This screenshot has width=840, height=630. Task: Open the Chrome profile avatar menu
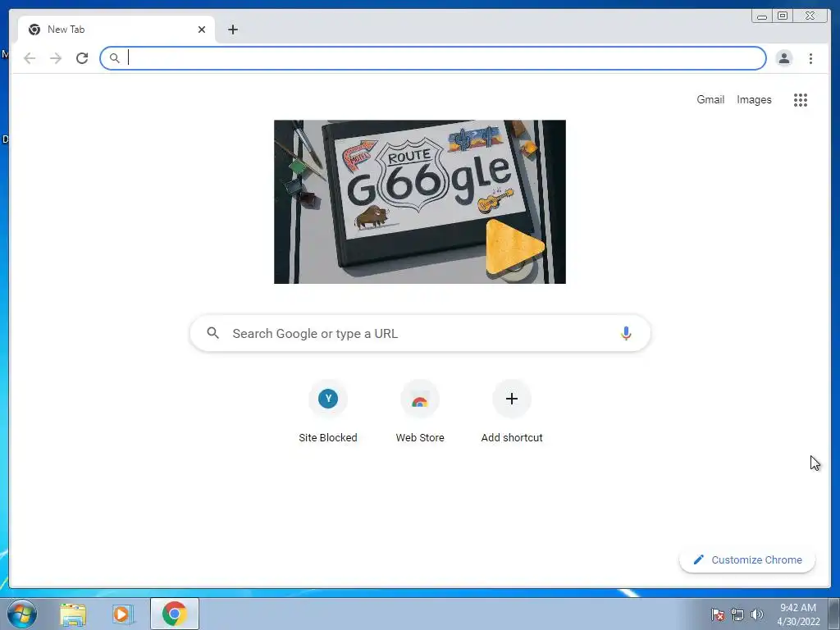click(x=783, y=58)
